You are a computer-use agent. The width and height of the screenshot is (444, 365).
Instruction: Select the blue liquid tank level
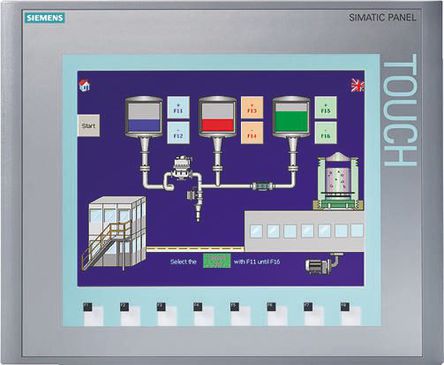[x=144, y=117]
